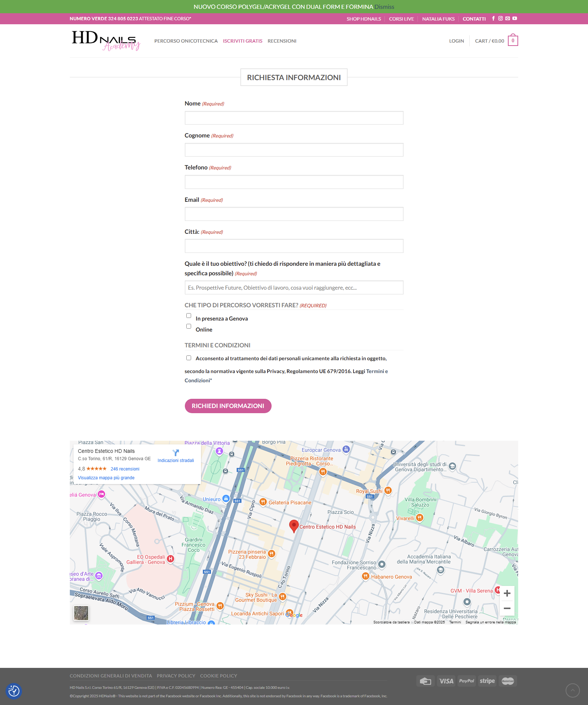The height and width of the screenshot is (705, 588).
Task: Click the VISA payment icon in footer
Action: coord(446,681)
